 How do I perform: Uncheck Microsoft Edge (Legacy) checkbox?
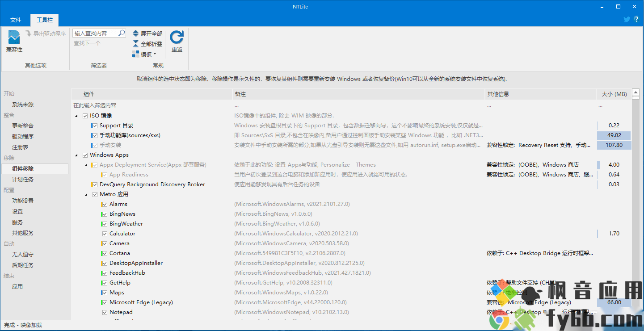pyautogui.click(x=105, y=302)
